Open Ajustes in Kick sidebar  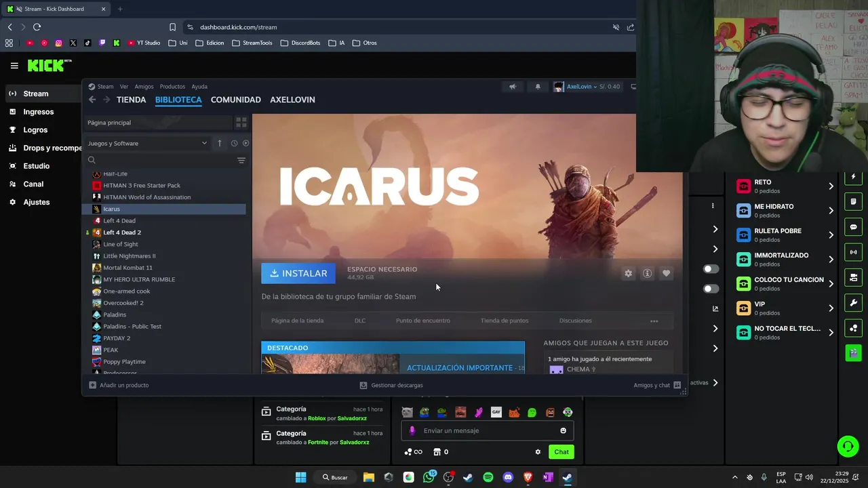[x=37, y=202]
